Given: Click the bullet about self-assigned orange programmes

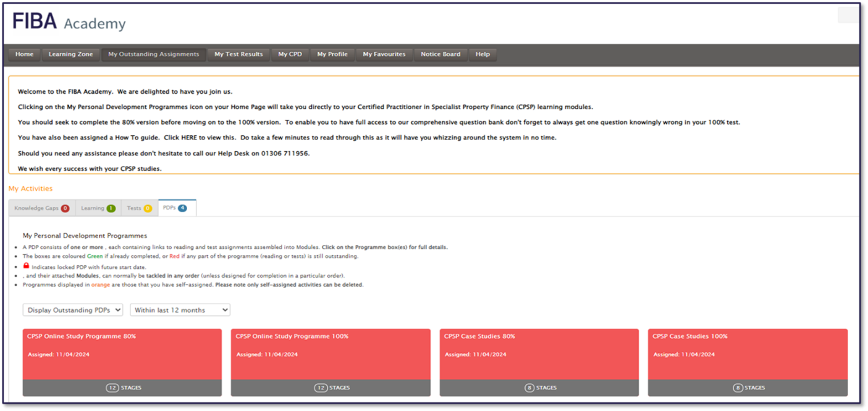Looking at the screenshot, I should point(193,285).
